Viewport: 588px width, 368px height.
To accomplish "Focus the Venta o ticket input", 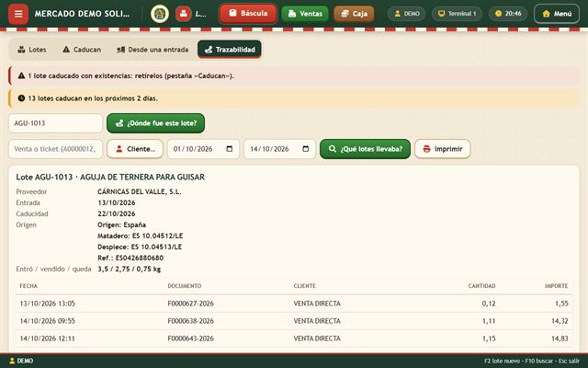I will click(x=55, y=149).
